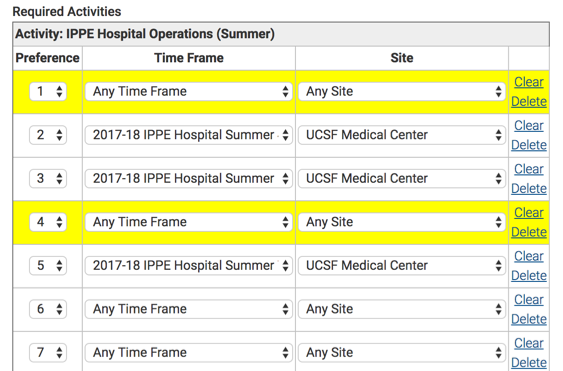
Task: Click the Delete link for preference 6
Action: (529, 319)
